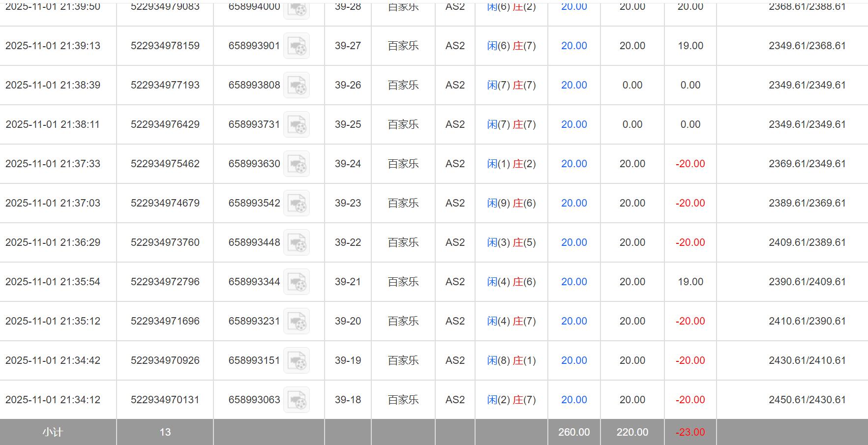The image size is (868, 445).
Task: Select the timestamp 2025-11-01 21:36:29
Action: click(x=53, y=242)
